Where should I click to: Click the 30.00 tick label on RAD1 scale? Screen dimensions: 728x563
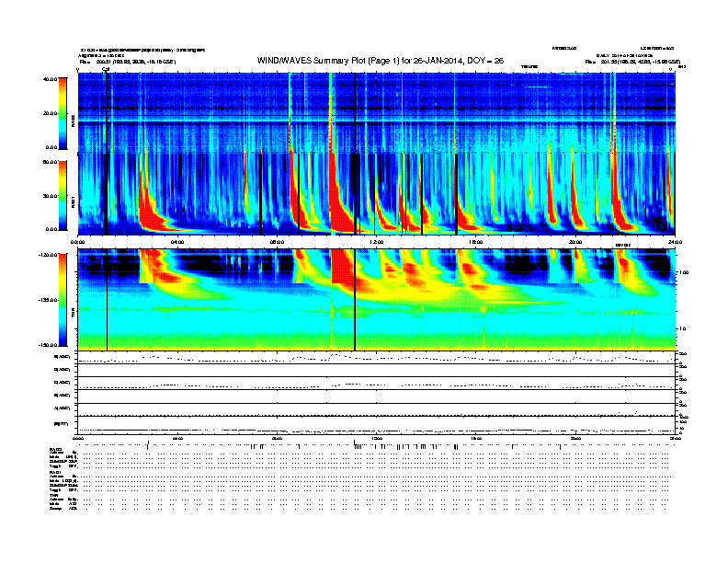(x=50, y=196)
